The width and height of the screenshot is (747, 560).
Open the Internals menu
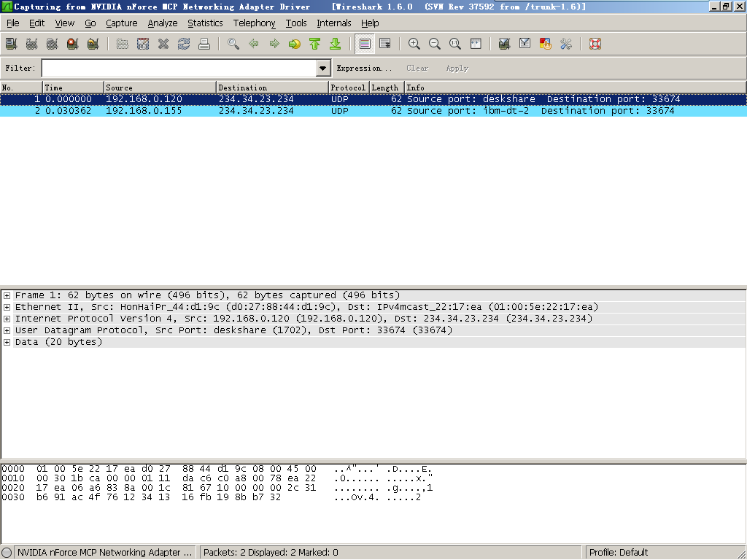pyautogui.click(x=334, y=23)
